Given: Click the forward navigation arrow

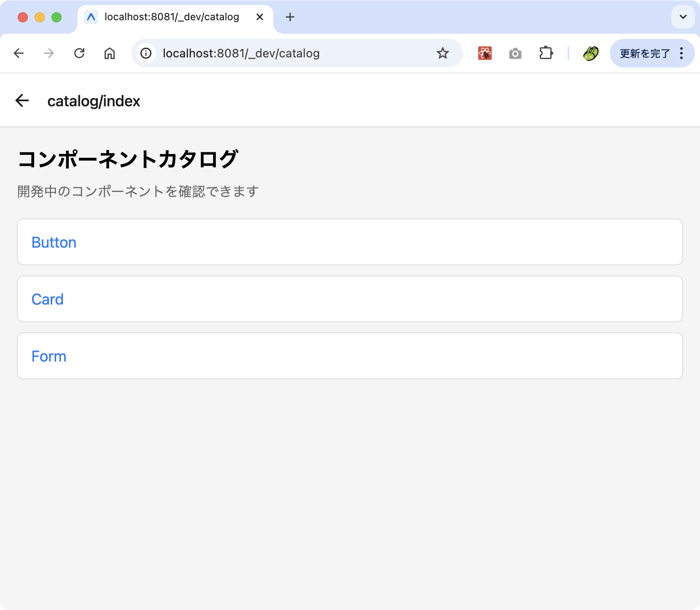Looking at the screenshot, I should [x=49, y=53].
